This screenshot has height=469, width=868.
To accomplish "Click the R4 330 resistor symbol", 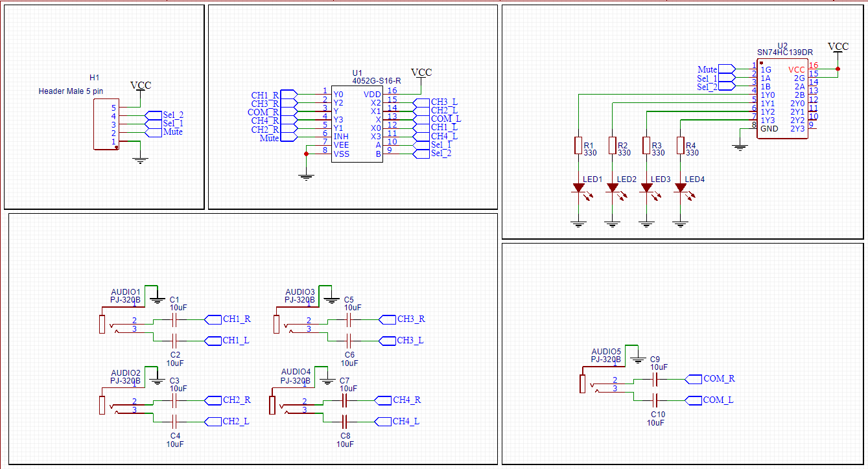I will (681, 145).
